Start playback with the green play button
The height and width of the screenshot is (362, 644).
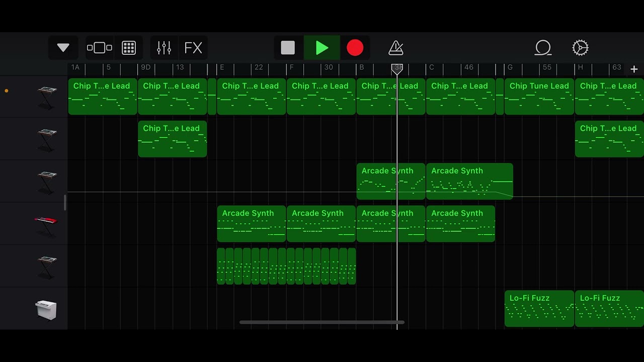[322, 48]
